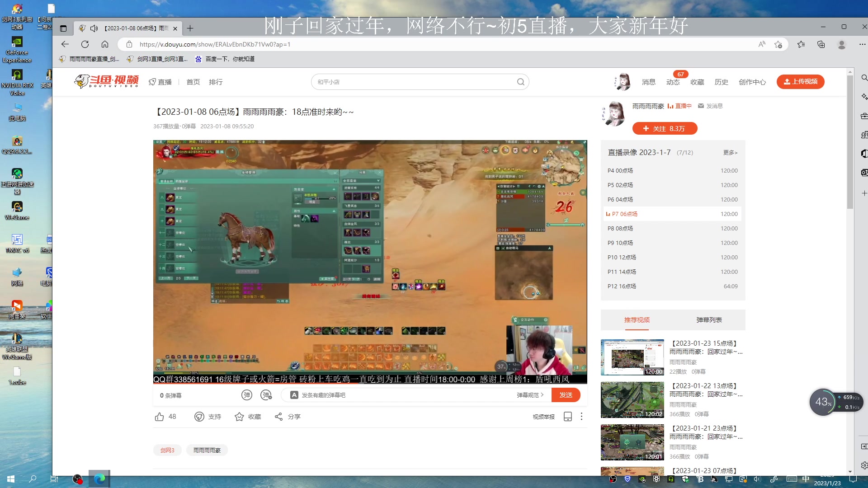Expand the playlist with 更多

(730, 153)
